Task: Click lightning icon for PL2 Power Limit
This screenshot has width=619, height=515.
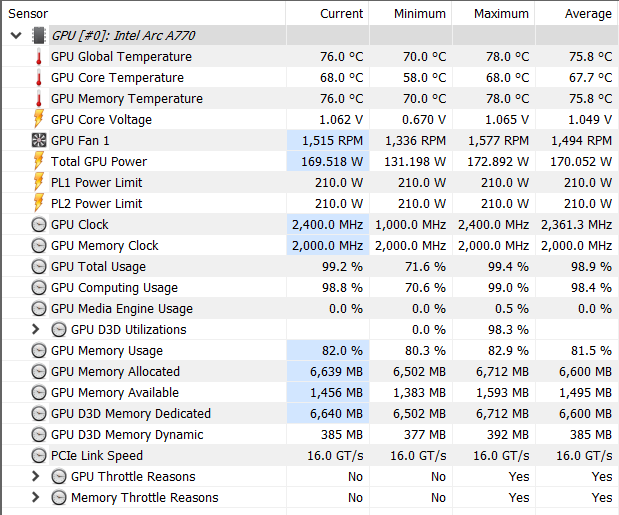Action: [39, 203]
